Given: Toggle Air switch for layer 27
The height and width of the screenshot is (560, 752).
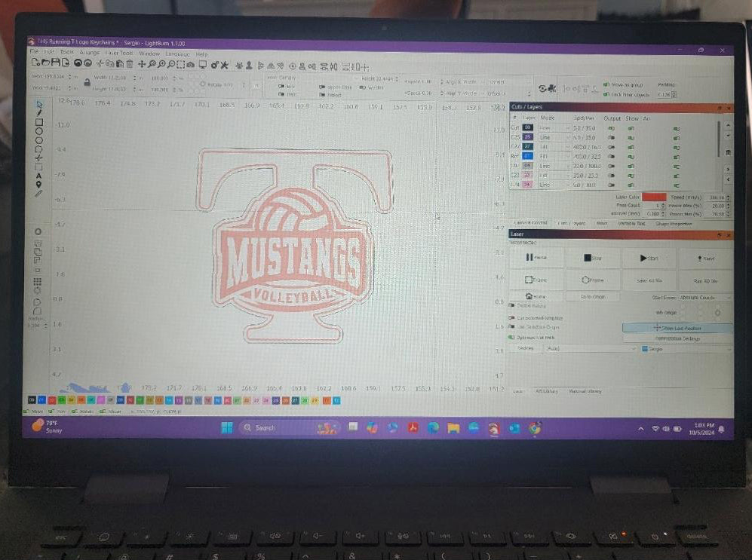Looking at the screenshot, I should tap(677, 148).
